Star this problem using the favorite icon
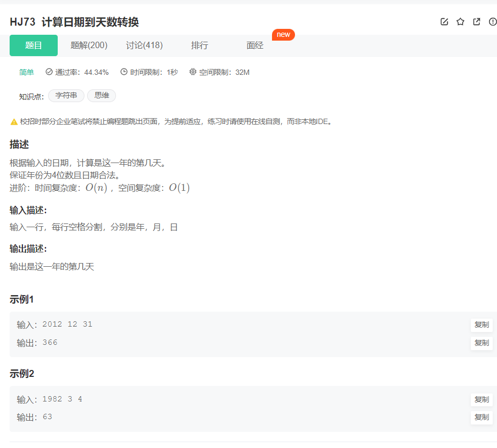The width and height of the screenshot is (497, 448). pos(460,21)
